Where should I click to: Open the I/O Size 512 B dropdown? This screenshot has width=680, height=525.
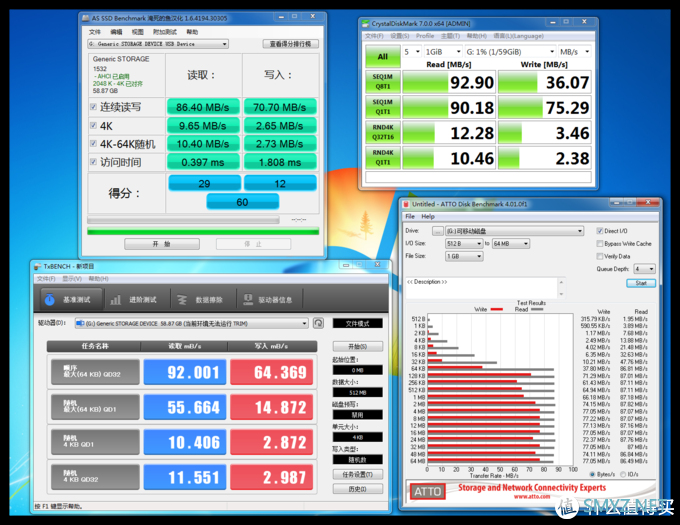pyautogui.click(x=464, y=244)
